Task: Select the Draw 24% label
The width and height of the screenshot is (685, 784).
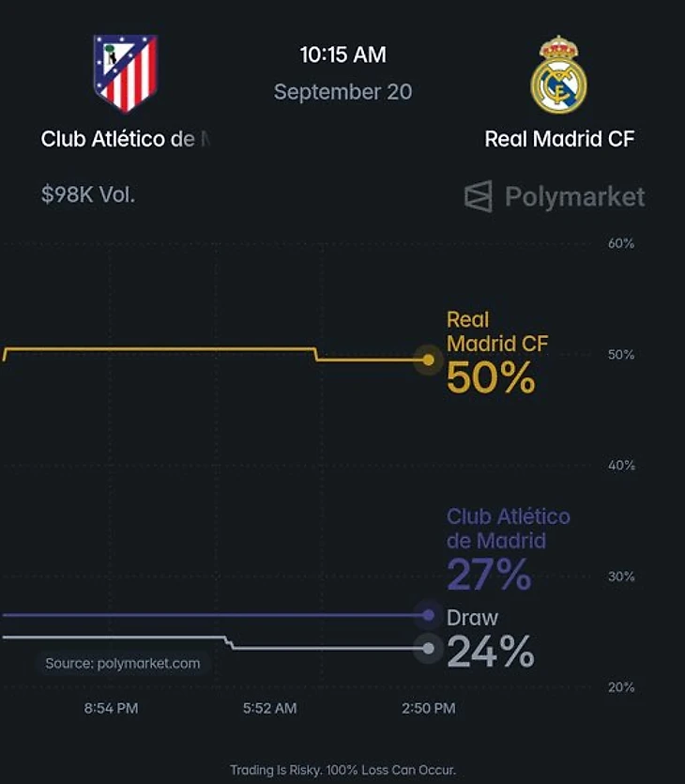Action: (x=490, y=638)
